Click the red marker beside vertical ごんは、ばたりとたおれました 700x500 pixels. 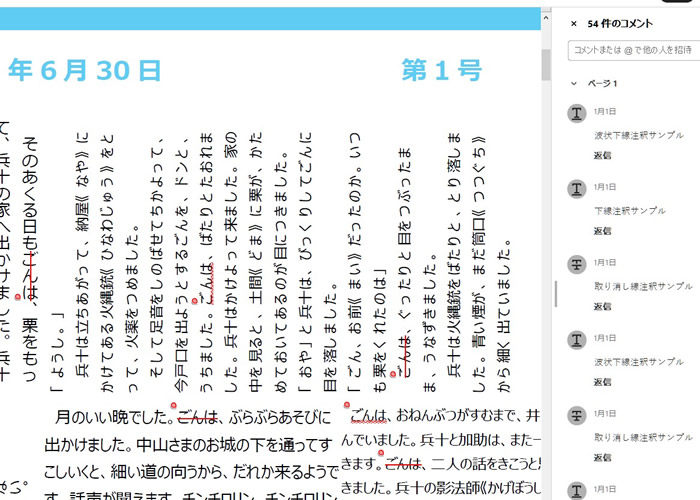pos(195,301)
